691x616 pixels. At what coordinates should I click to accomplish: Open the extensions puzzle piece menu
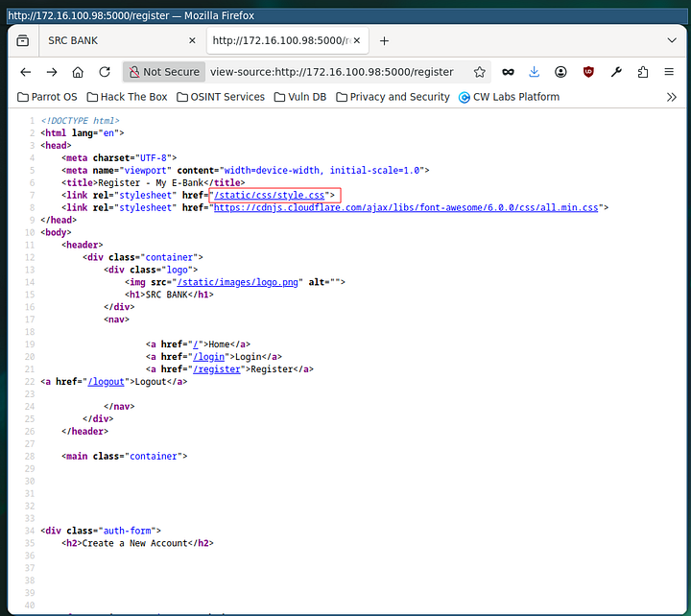[x=643, y=72]
